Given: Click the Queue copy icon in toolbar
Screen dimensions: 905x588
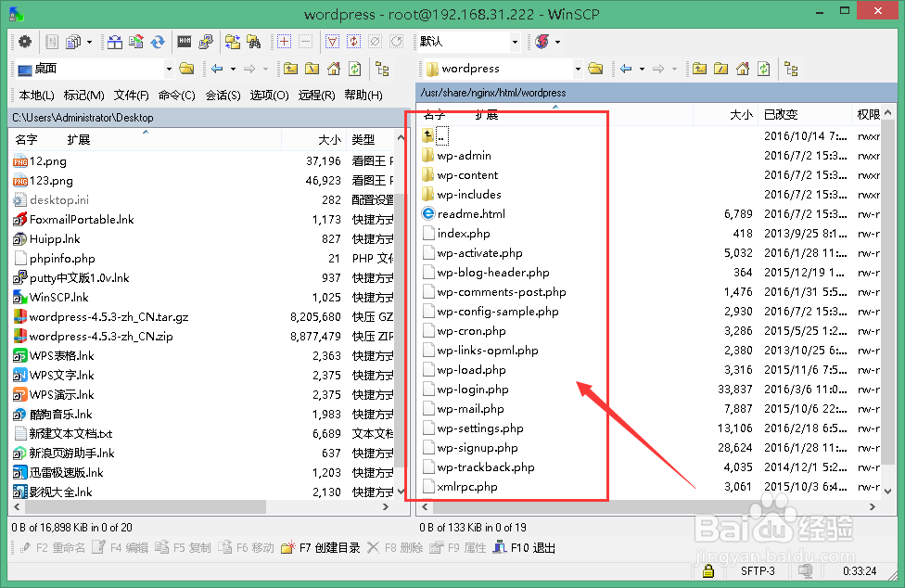Looking at the screenshot, I should click(73, 42).
